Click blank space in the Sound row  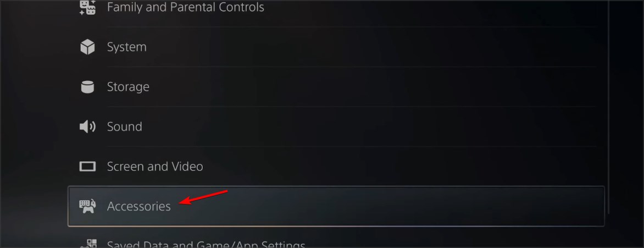370,126
